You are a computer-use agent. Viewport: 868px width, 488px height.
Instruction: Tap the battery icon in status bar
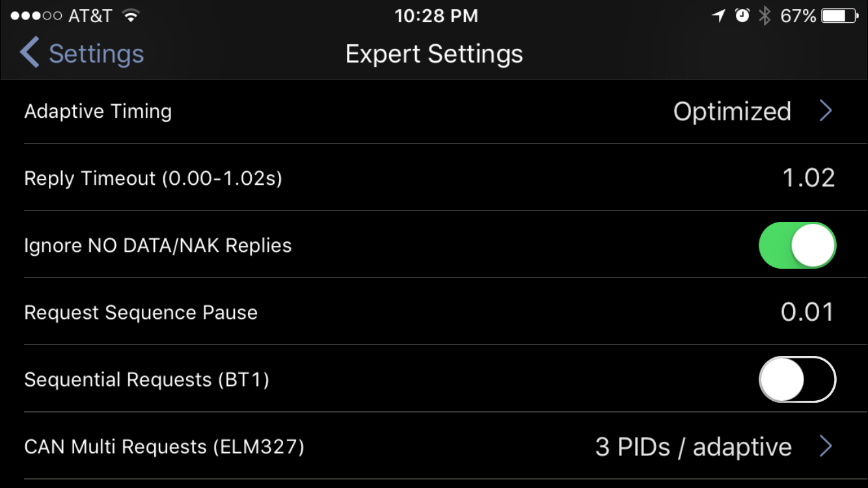click(x=841, y=16)
